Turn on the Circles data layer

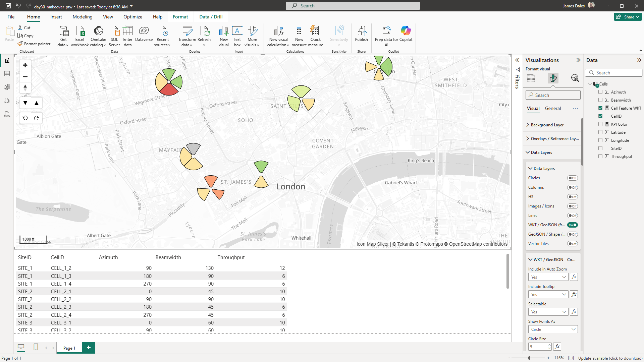click(572, 178)
